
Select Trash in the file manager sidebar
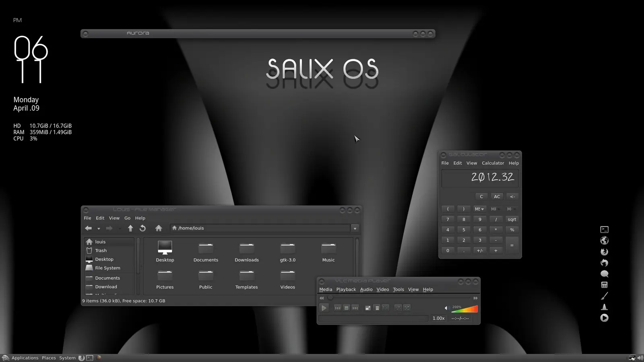[109, 251]
